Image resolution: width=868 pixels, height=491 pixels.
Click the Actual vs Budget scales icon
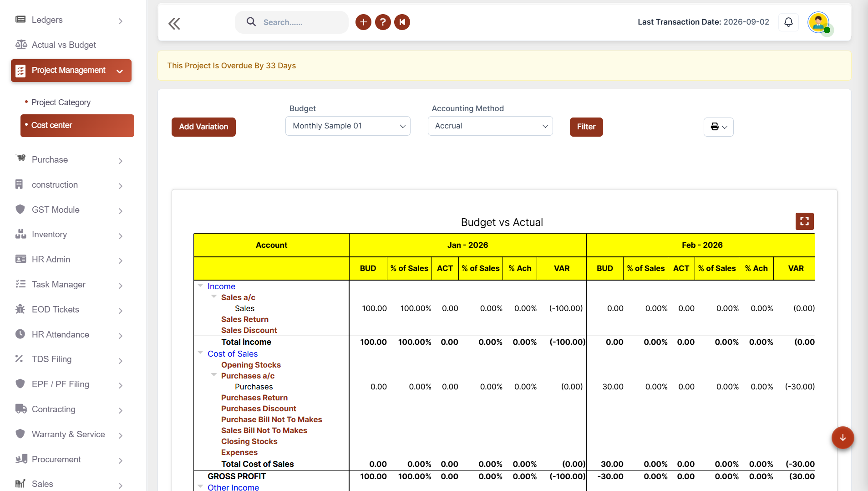(x=21, y=44)
